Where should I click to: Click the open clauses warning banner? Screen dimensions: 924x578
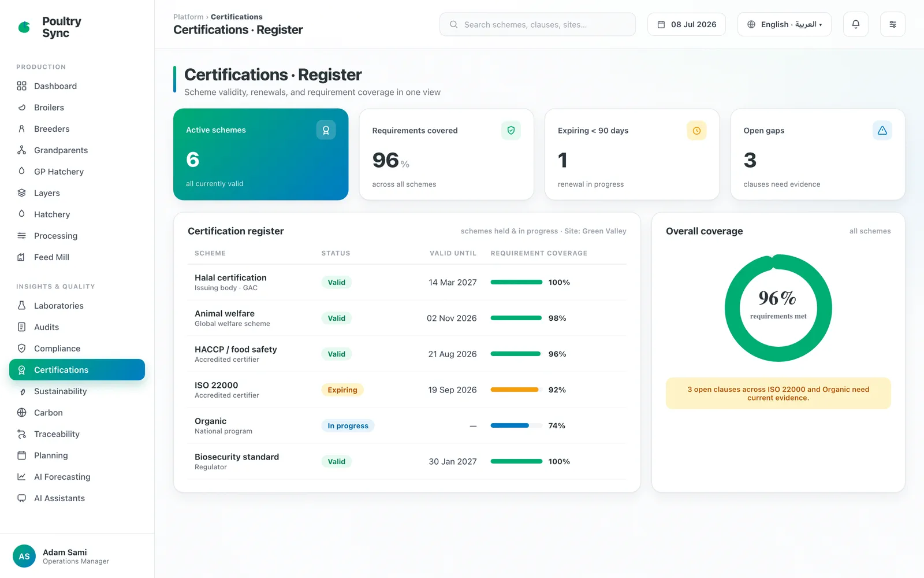coord(778,394)
